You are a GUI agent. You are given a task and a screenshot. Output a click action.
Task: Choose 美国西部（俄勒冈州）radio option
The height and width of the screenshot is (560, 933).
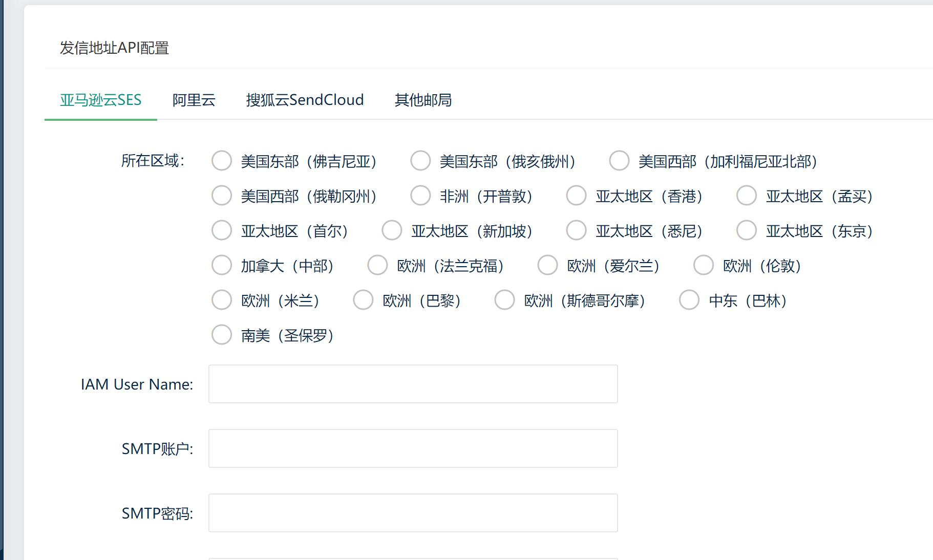coord(222,196)
